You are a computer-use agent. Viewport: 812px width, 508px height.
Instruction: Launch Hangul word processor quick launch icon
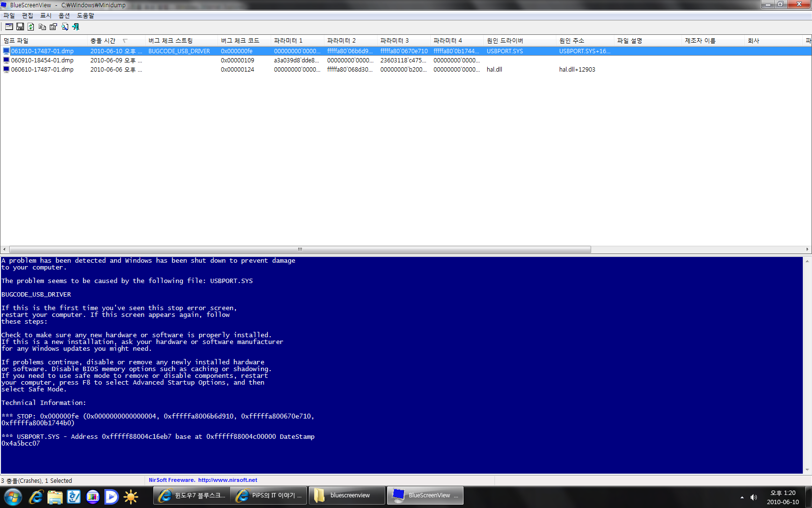[x=73, y=497]
